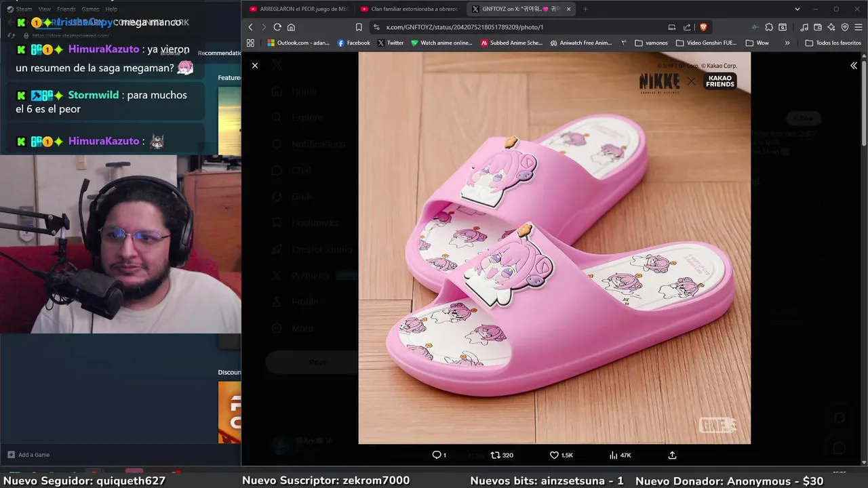Expand the Wow bookmarks folder
The image size is (868, 488).
point(757,43)
